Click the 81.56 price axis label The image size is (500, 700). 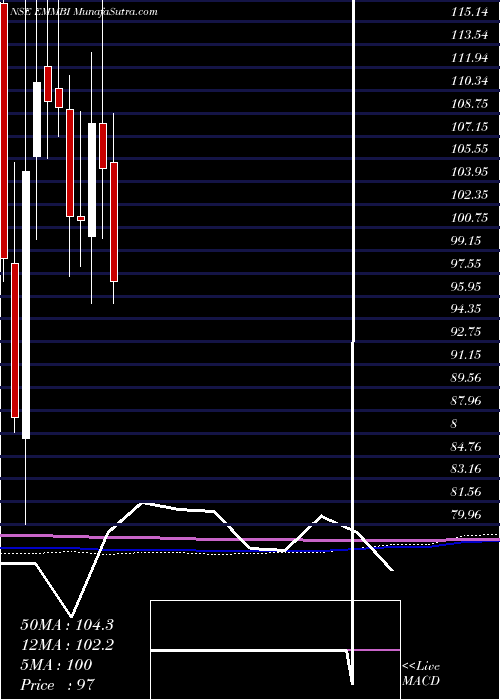pos(466,492)
